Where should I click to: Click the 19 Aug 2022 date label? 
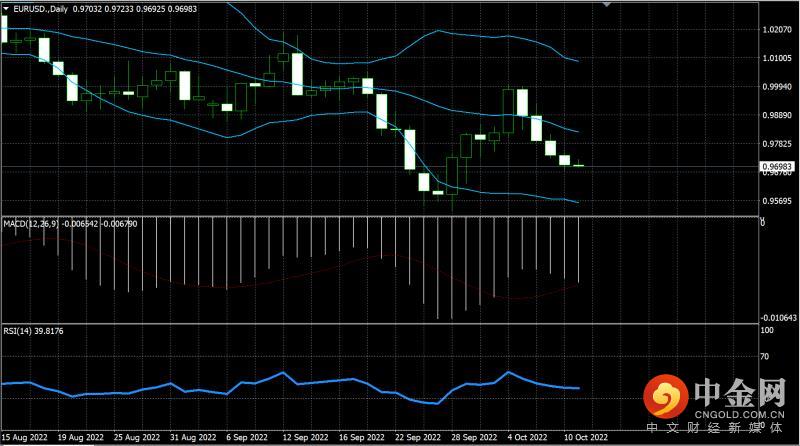81,437
